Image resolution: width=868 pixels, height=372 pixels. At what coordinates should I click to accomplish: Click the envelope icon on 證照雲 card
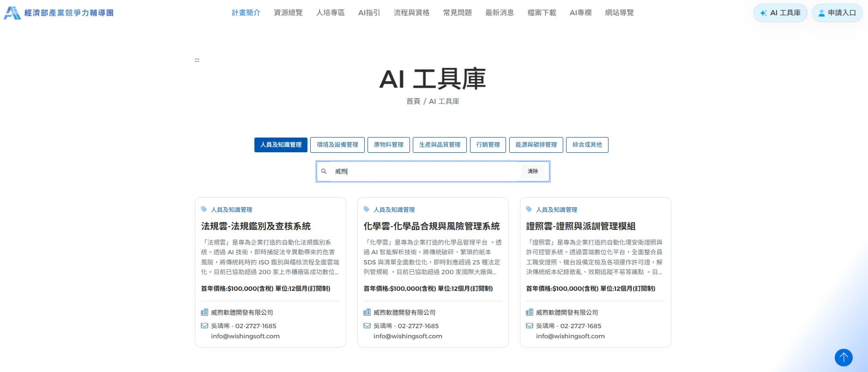[x=530, y=326]
